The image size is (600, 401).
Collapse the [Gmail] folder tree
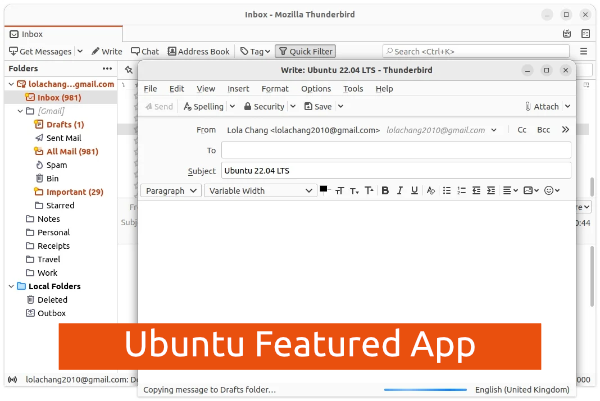click(21, 111)
